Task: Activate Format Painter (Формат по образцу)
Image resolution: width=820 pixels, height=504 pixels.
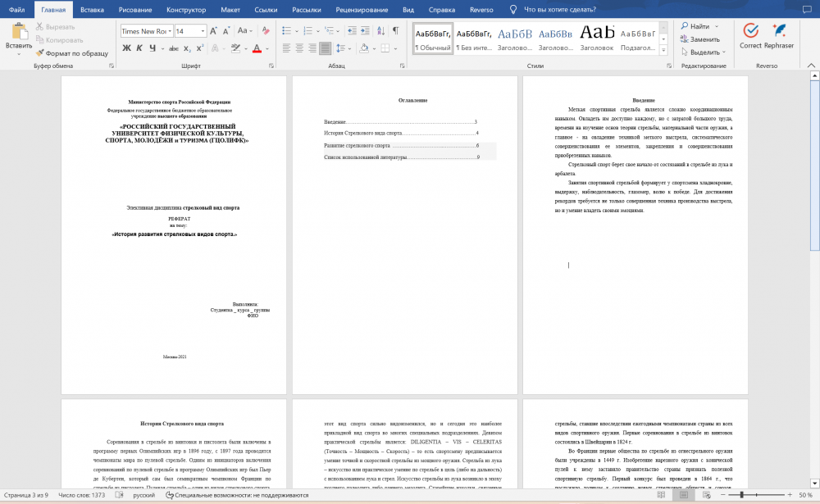Action: [x=71, y=53]
